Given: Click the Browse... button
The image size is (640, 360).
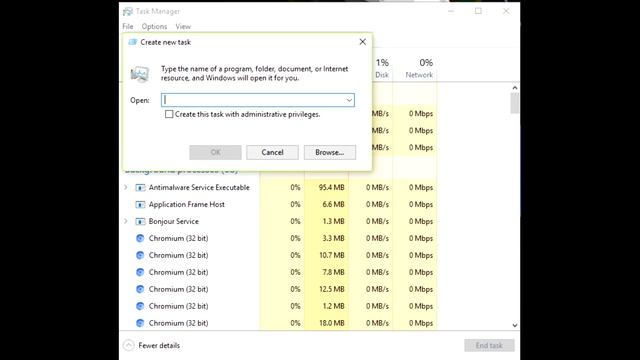Looking at the screenshot, I should point(330,152).
